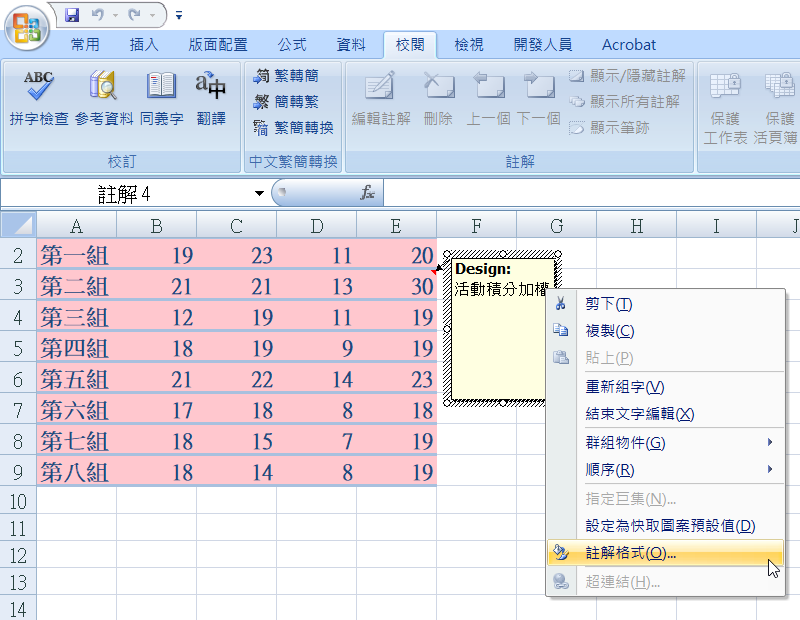Expand 順序(R) submenu
Image resolution: width=800 pixels, height=620 pixels.
[665, 469]
